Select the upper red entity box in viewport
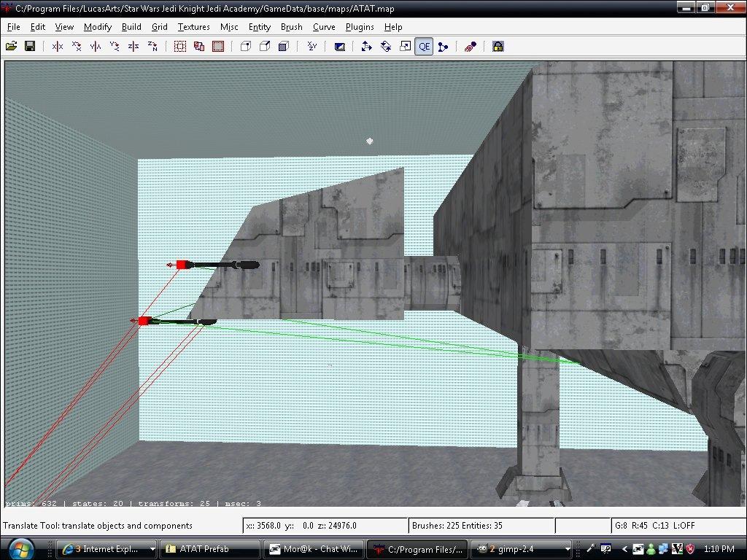 [181, 265]
